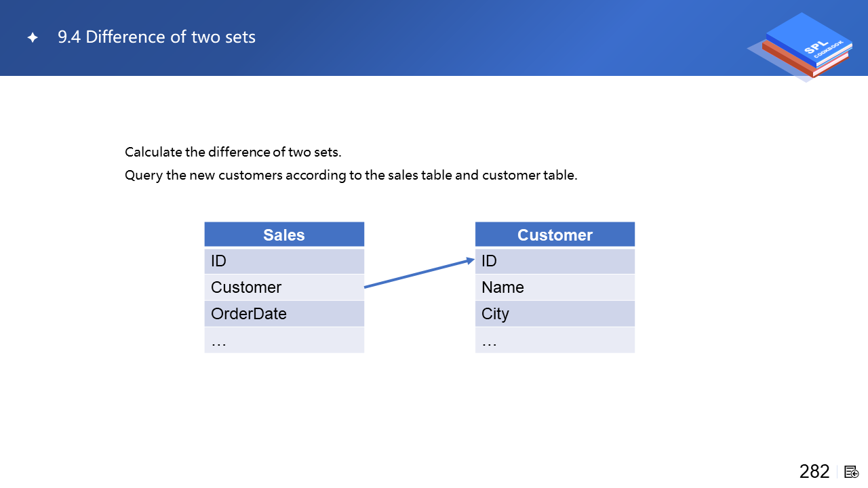Click the Customer table header

tap(555, 235)
